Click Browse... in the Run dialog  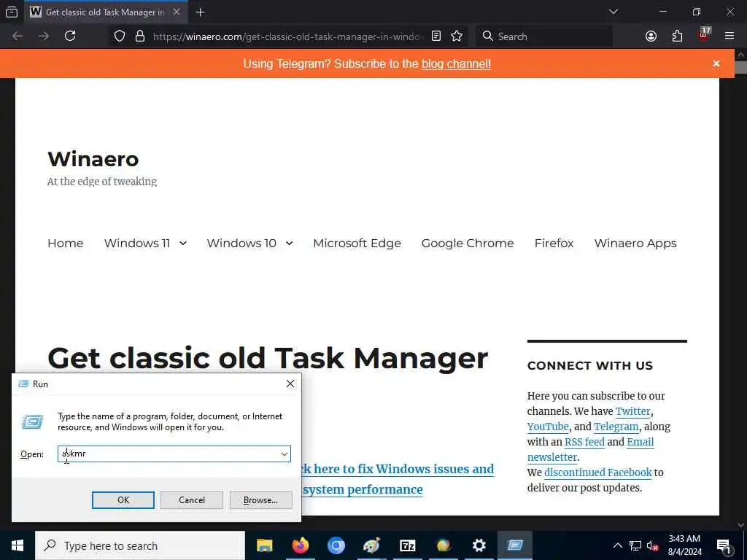[260, 500]
